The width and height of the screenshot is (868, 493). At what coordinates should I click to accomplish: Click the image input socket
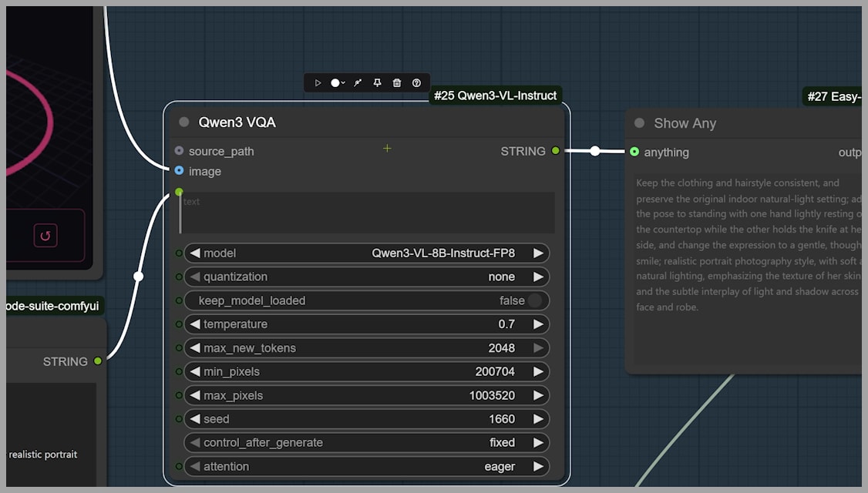pyautogui.click(x=179, y=171)
